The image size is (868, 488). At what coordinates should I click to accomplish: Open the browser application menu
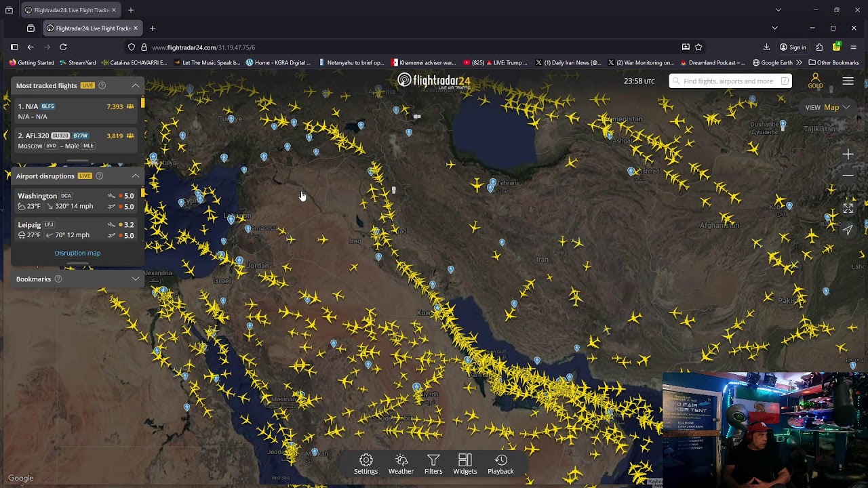[x=853, y=47]
